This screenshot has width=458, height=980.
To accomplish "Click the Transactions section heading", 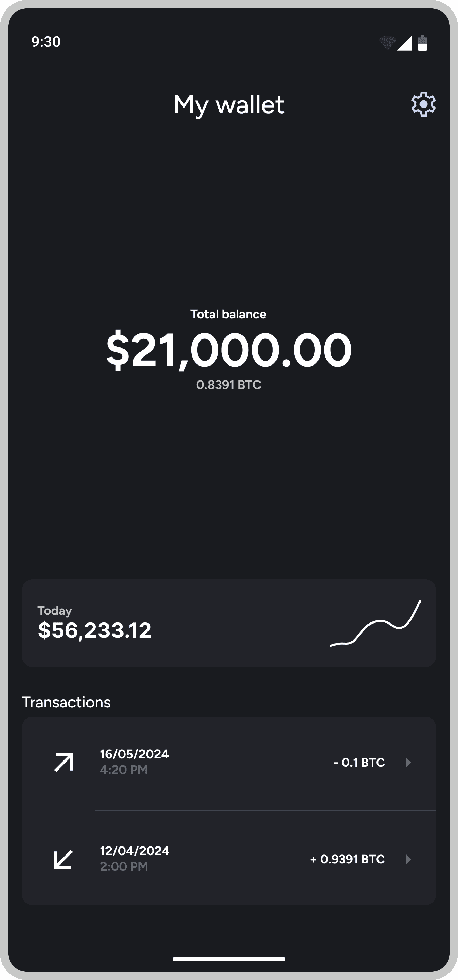I will click(66, 702).
